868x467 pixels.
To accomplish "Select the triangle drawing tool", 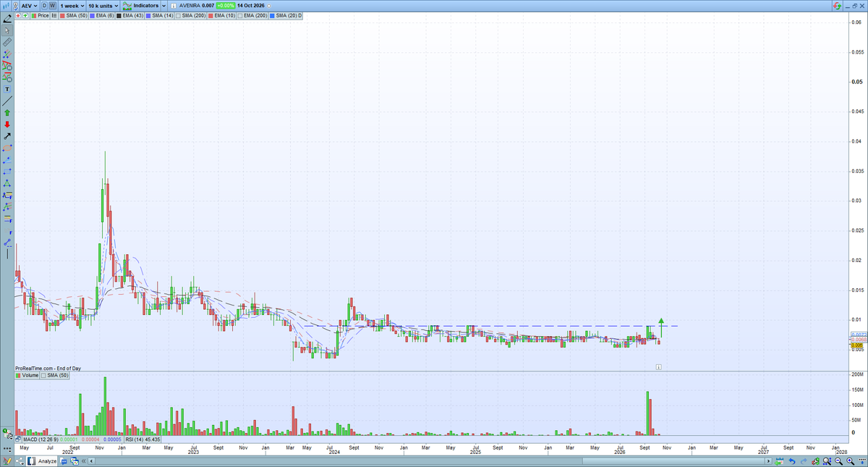I will pyautogui.click(x=7, y=182).
